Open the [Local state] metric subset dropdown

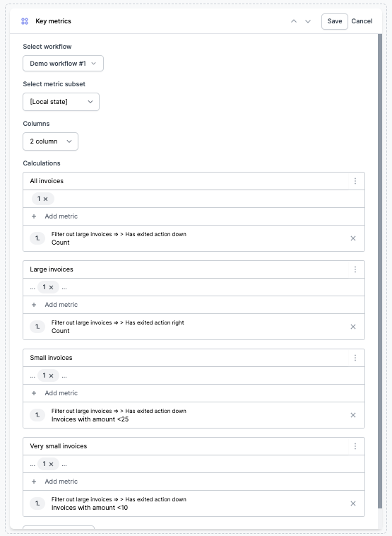coord(61,102)
